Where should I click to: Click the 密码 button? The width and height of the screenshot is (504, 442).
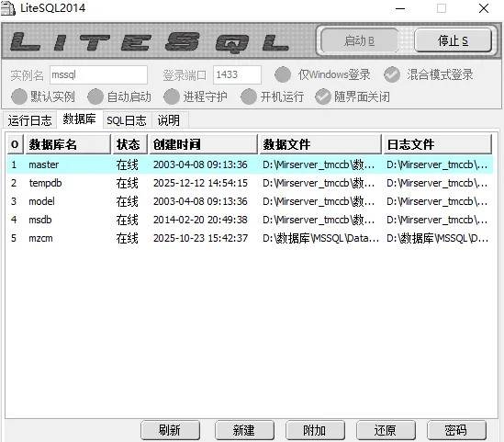(456, 430)
